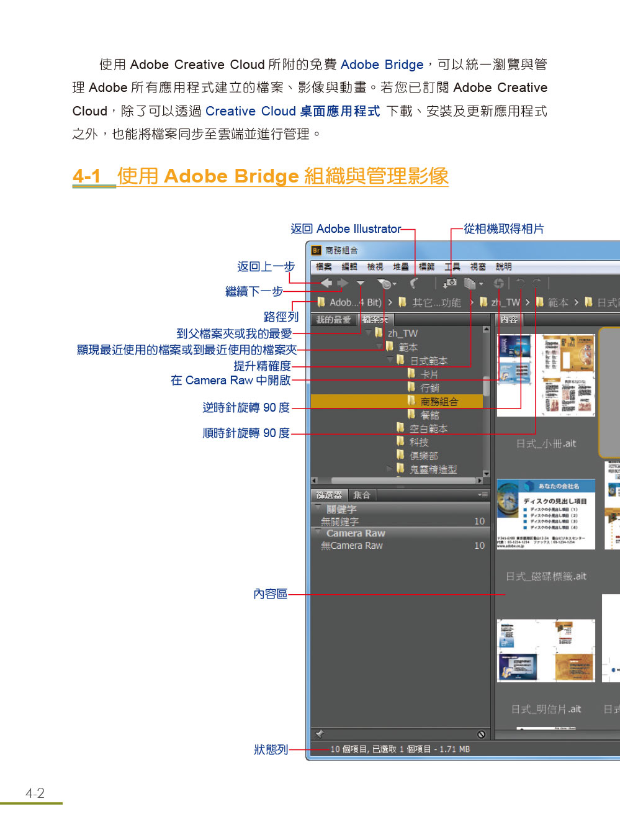Open the filter panel flyout menu icon

pos(483,495)
